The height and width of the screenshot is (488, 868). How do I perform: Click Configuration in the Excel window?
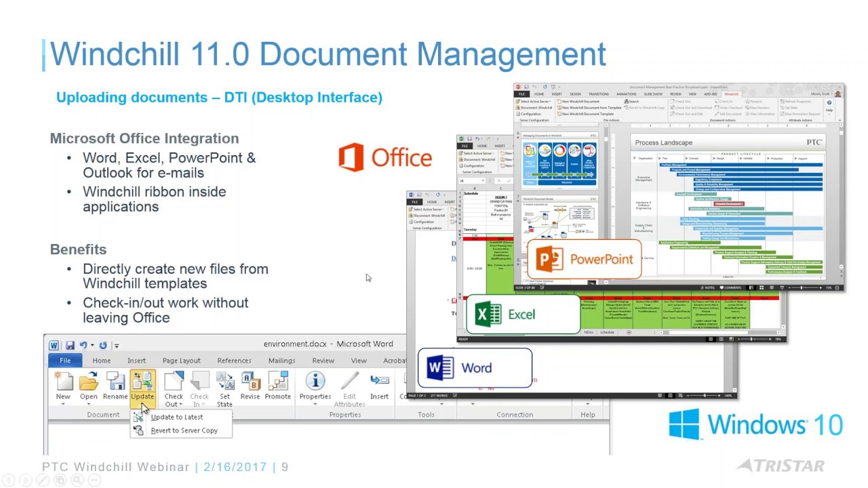click(472, 165)
